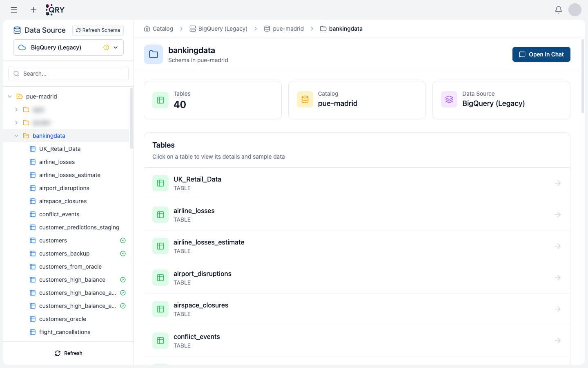This screenshot has height=368, width=588.
Task: Click bankingdata breadcrumb item
Action: pyautogui.click(x=341, y=29)
